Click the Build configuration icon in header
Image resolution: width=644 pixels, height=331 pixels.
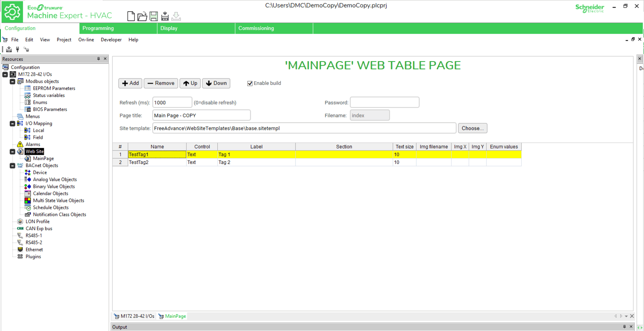165,16
